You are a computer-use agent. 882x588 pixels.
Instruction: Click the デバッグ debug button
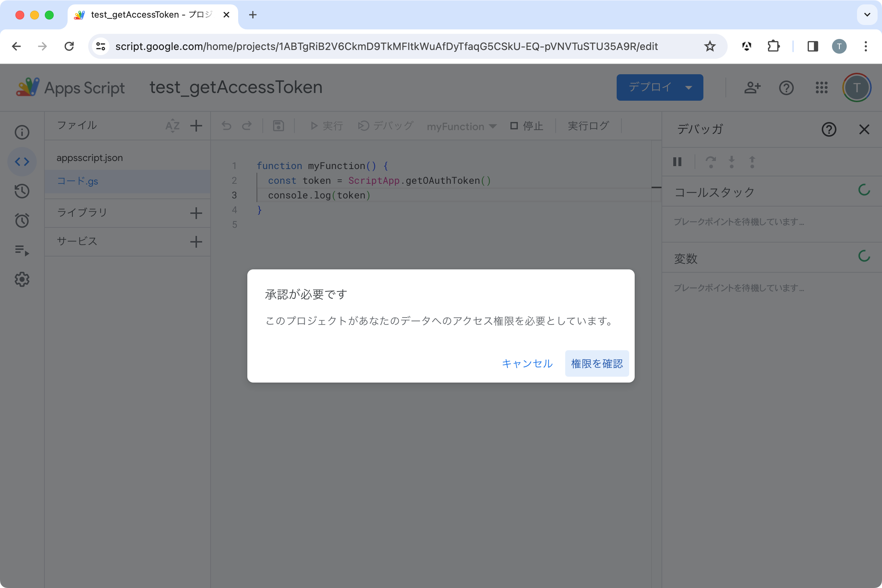tap(386, 126)
